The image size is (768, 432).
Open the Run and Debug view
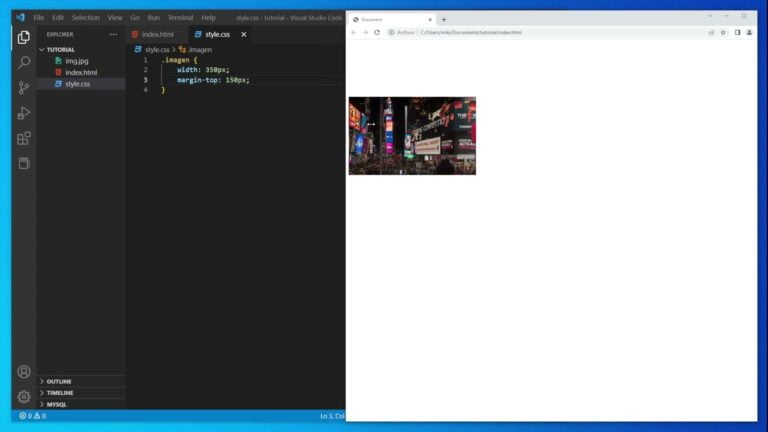coord(24,113)
